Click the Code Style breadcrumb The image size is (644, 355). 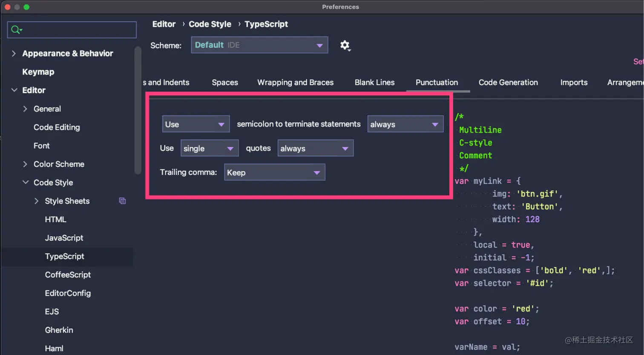pos(210,24)
